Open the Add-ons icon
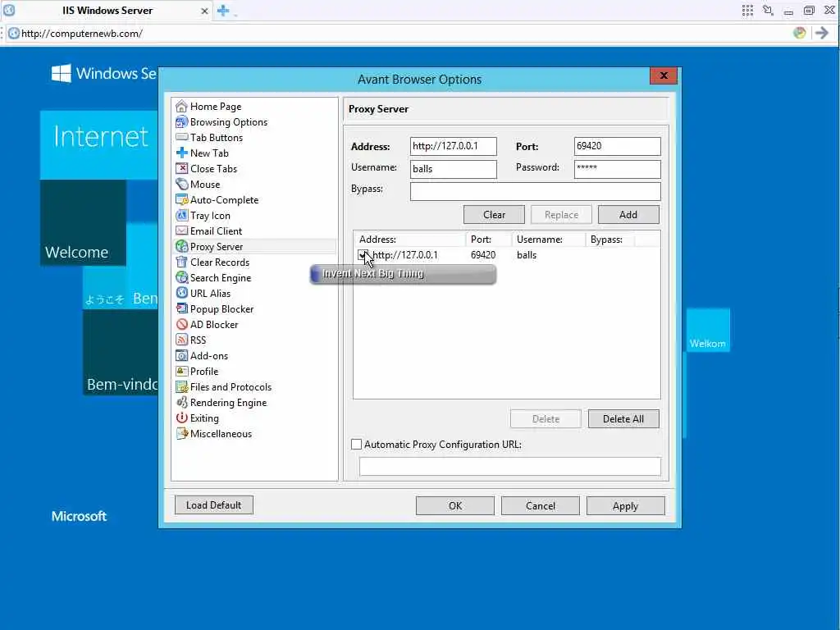Image resolution: width=840 pixels, height=630 pixels. pyautogui.click(x=181, y=355)
